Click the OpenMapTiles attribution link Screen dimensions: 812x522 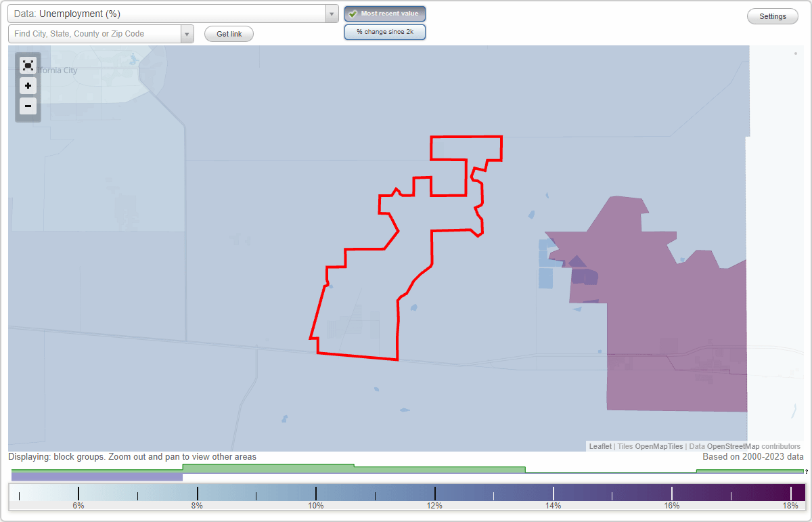[658, 446]
